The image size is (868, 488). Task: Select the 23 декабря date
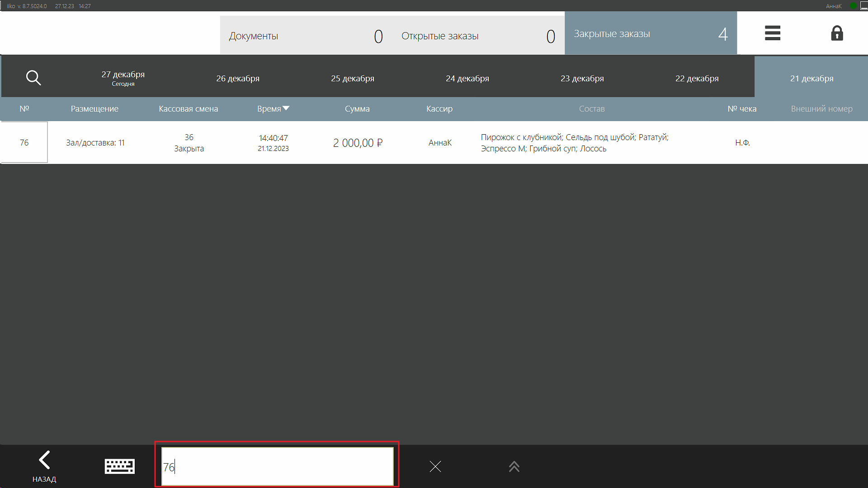[582, 78]
